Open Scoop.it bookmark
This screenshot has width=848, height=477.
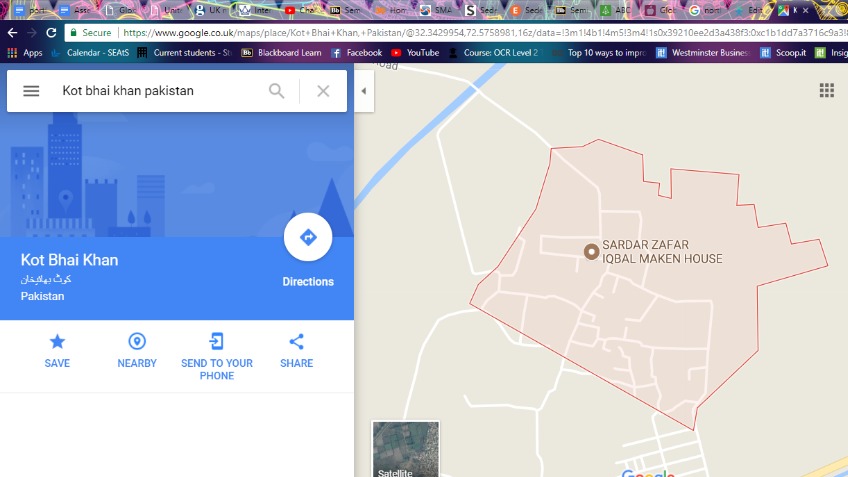pyautogui.click(x=783, y=52)
